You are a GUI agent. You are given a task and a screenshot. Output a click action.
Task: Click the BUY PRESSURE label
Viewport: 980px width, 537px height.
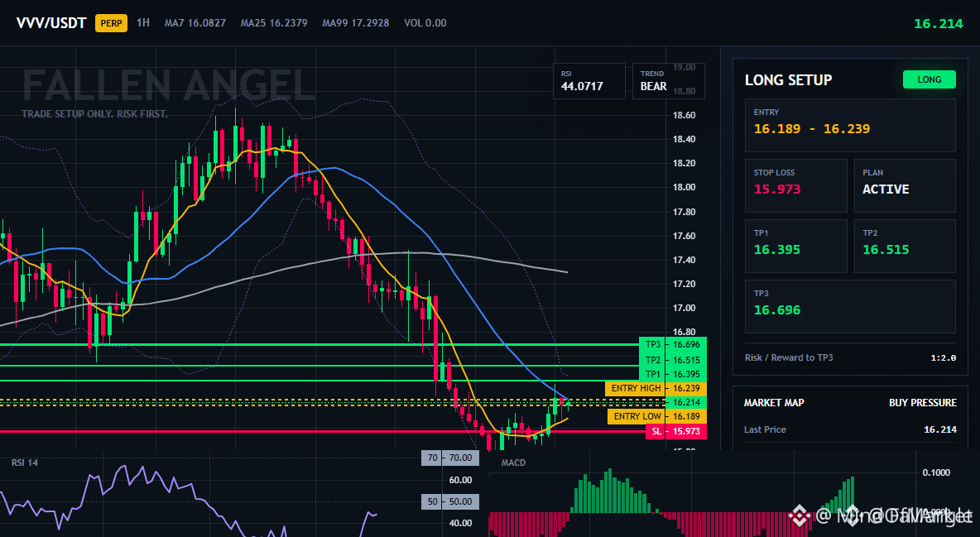tap(923, 403)
